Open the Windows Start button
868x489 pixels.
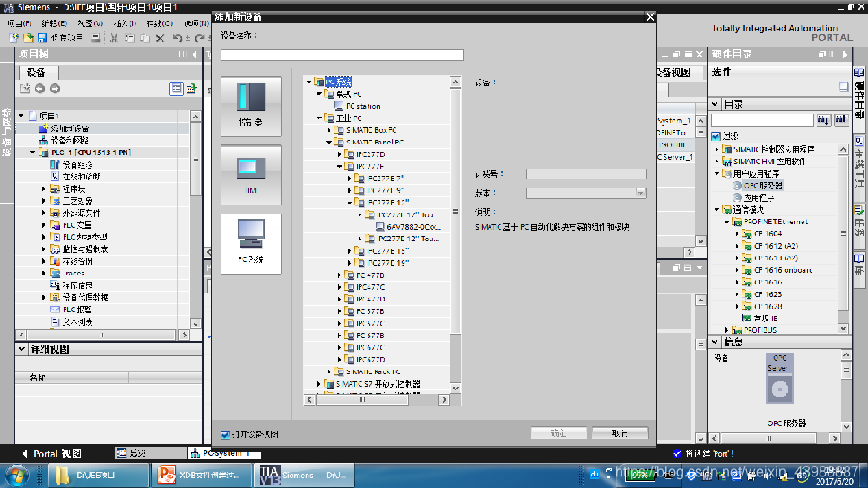point(17,476)
